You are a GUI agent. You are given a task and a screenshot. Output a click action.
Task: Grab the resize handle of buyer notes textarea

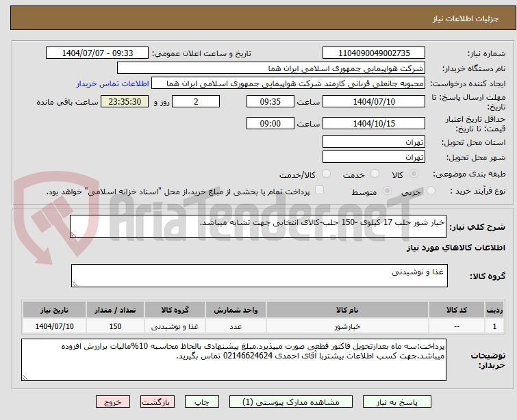pos(25,378)
